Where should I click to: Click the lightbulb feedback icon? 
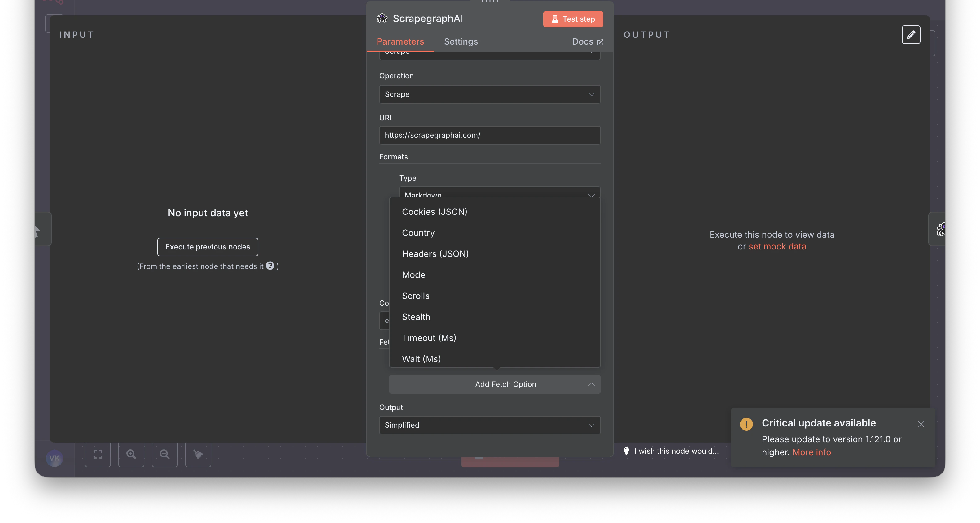click(626, 451)
